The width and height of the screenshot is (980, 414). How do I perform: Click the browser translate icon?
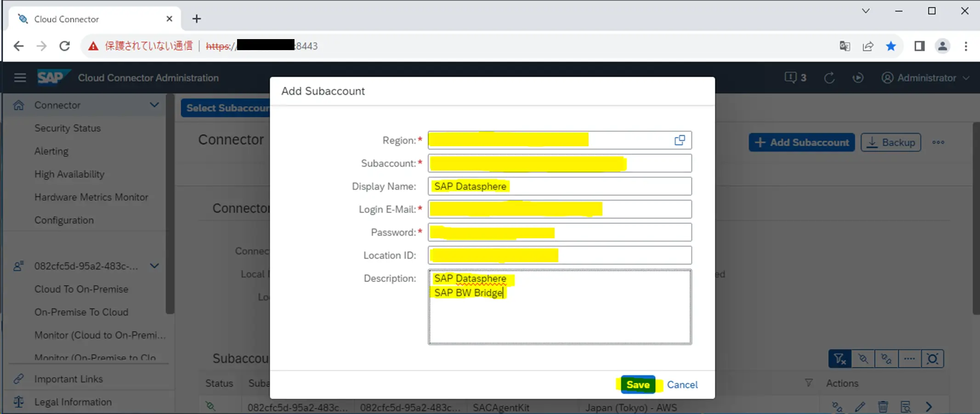point(844,46)
